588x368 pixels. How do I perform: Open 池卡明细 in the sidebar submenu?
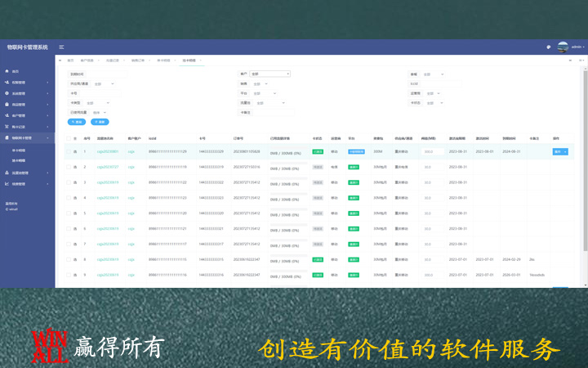19,161
